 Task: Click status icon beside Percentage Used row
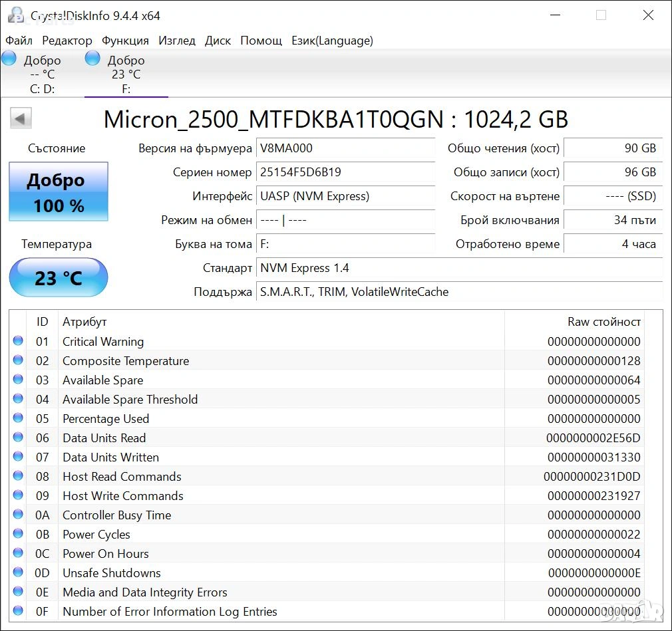tap(18, 418)
